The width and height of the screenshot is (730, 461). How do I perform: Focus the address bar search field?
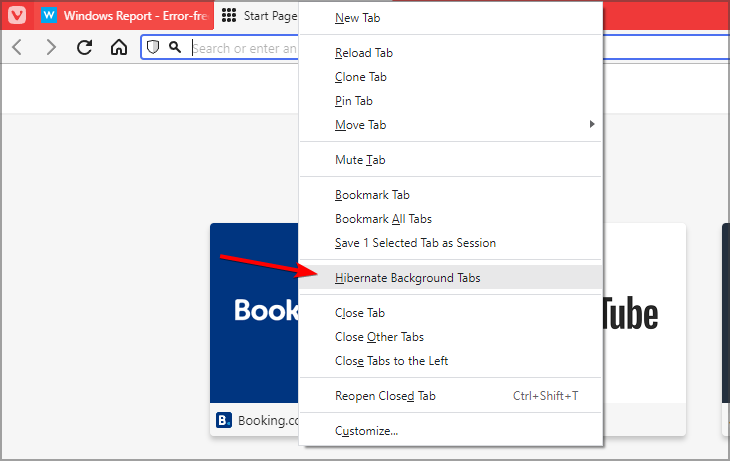[x=244, y=48]
